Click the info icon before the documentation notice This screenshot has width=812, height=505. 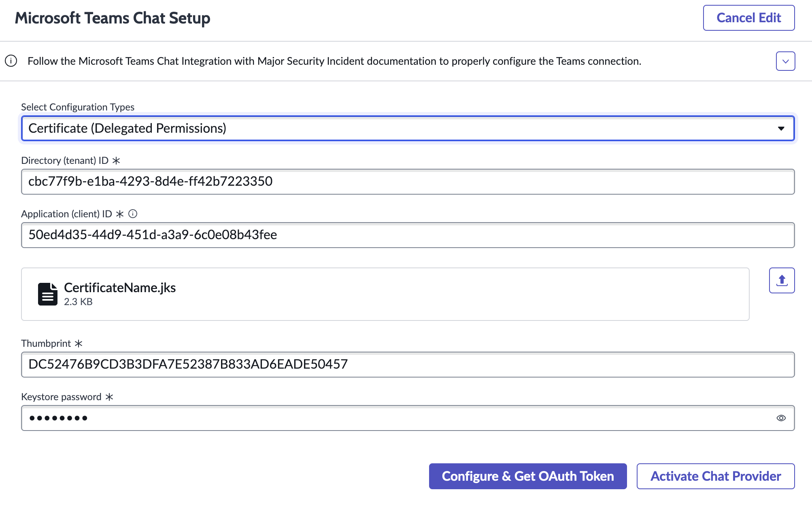click(x=11, y=61)
